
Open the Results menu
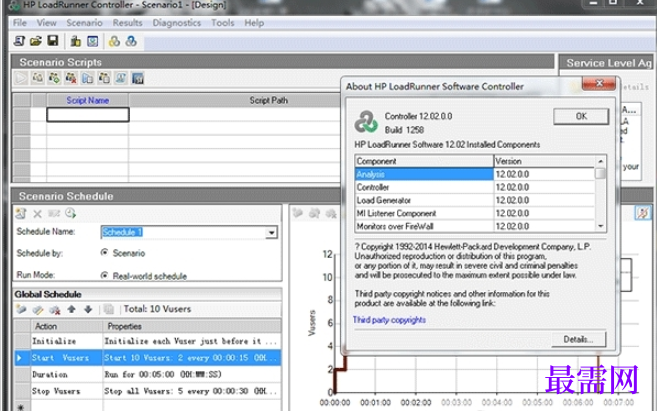[x=127, y=23]
